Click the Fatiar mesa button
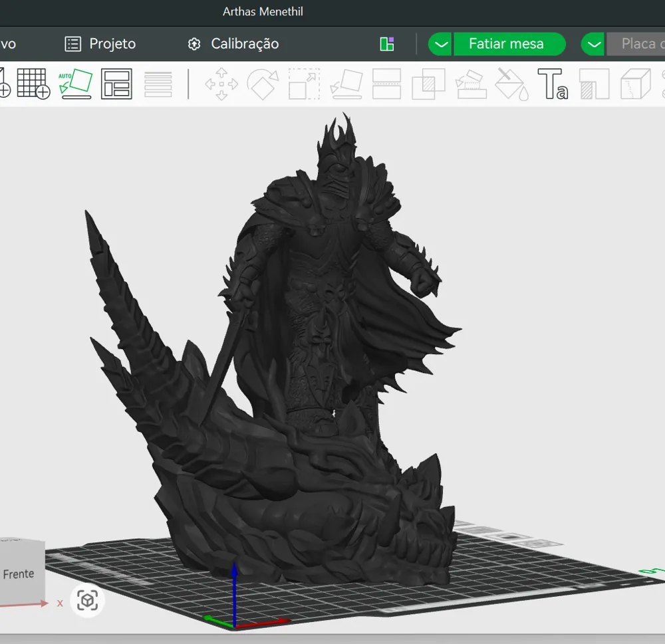 [509, 44]
